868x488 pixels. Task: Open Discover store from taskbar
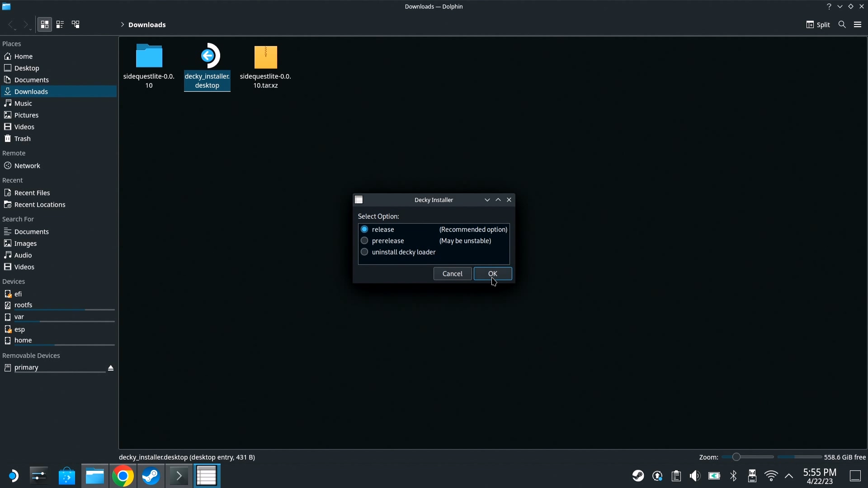point(67,476)
